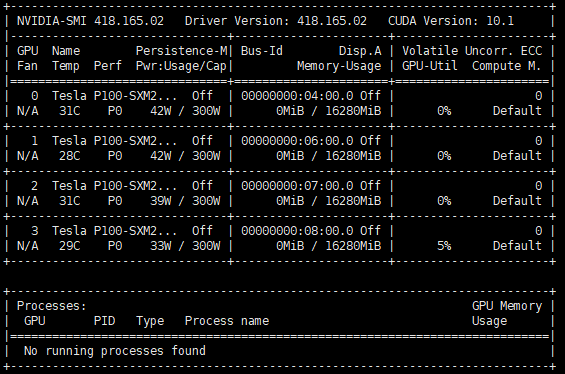Screen dimensions: 565x374
Task: Click the Volatile Uncorr. ECC header
Action: click(472, 51)
